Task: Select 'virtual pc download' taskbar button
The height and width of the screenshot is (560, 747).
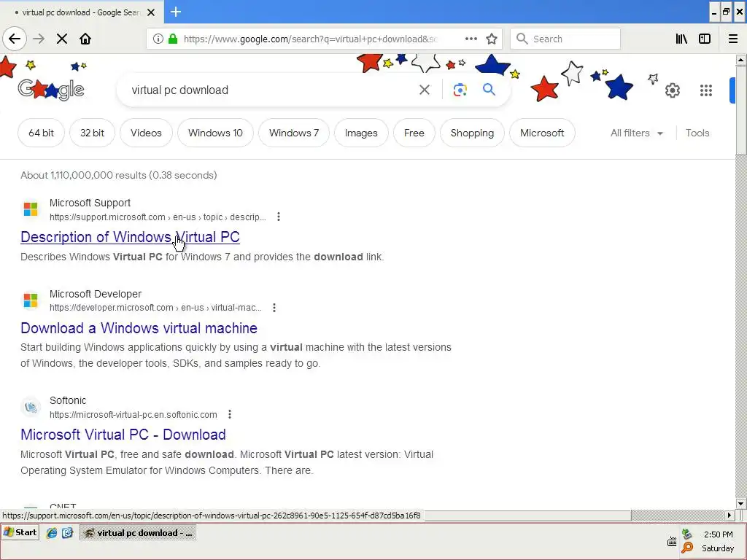Action: click(138, 533)
